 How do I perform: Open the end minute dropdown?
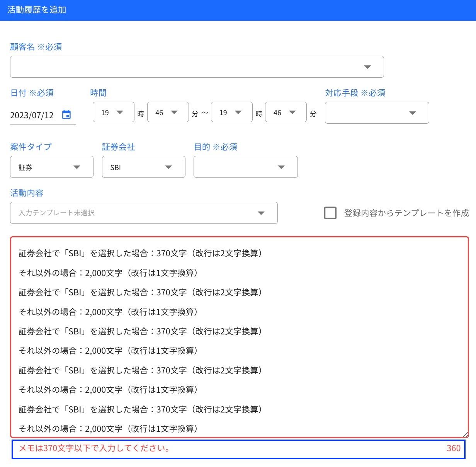(286, 112)
